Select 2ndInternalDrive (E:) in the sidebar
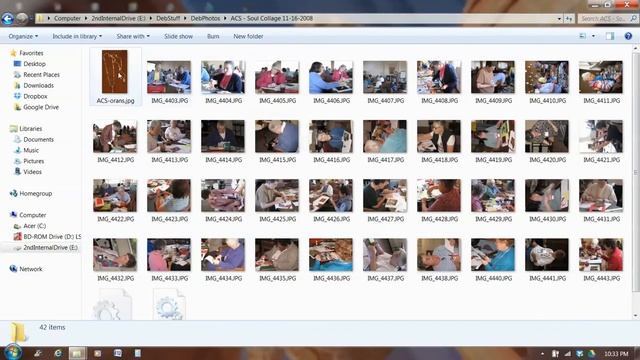The image size is (640, 360). tap(50, 248)
